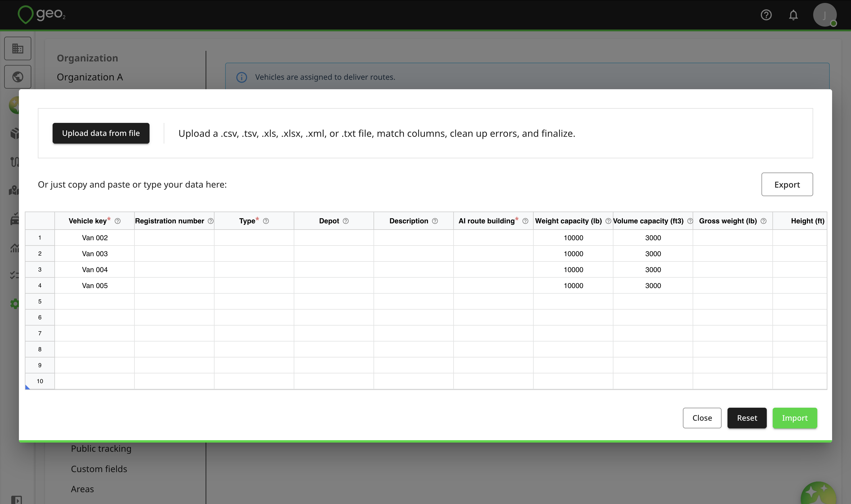Select the Height (ft) column header
851x504 pixels.
point(800,221)
